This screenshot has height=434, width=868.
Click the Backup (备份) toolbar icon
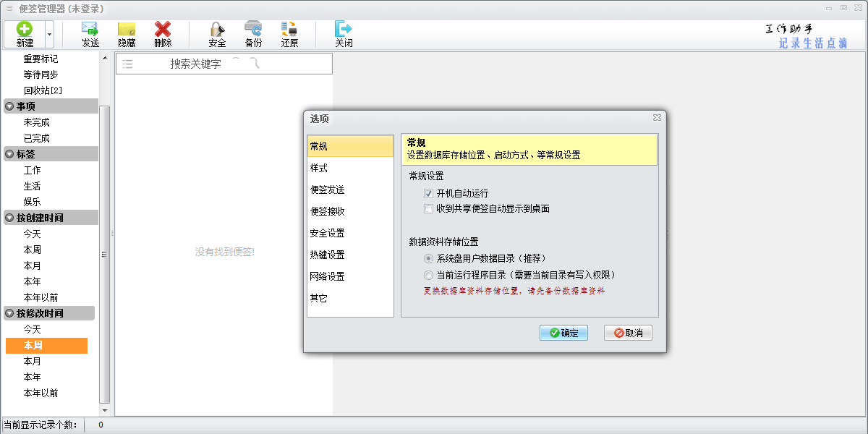point(253,30)
